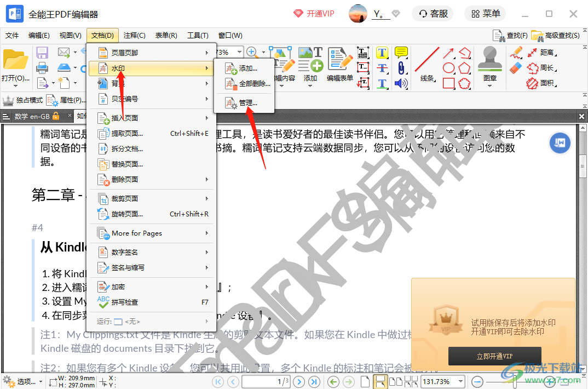588x389 pixels.
Task: Select the 距离 distance measuring tool
Action: (541, 53)
